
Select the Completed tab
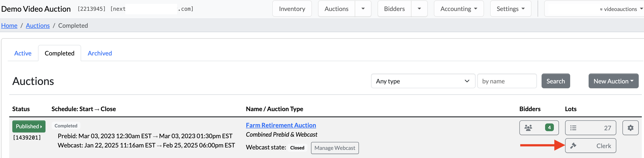[60, 53]
